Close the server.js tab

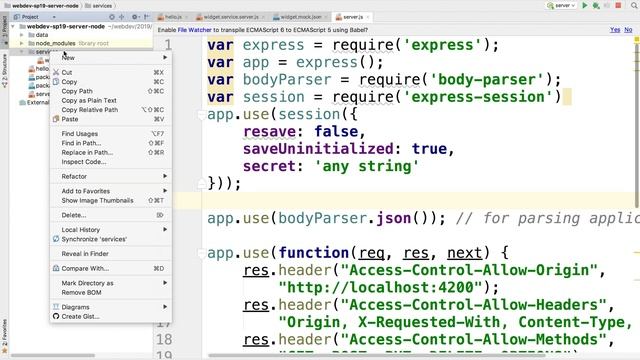coord(367,17)
